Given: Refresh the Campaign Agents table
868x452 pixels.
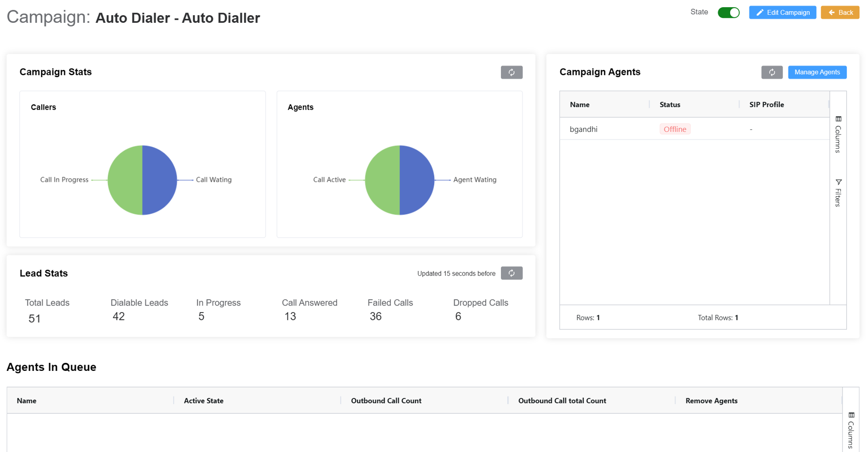Looking at the screenshot, I should [771, 72].
